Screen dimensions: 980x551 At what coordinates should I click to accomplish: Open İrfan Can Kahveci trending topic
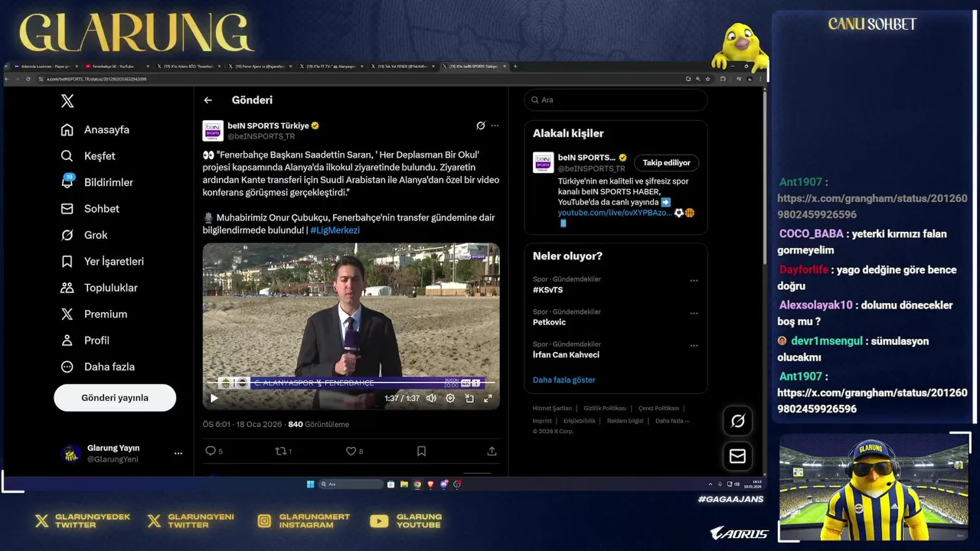[x=566, y=355]
